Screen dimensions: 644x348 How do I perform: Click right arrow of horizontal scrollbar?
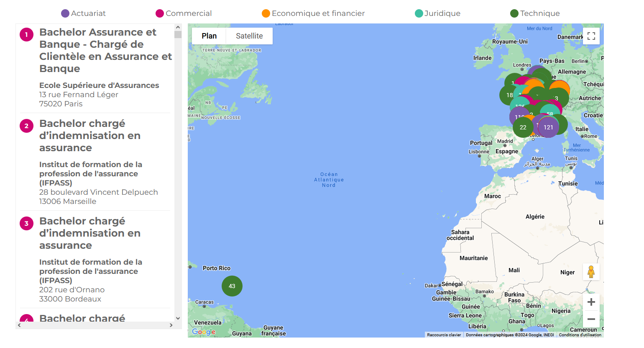pyautogui.click(x=171, y=325)
